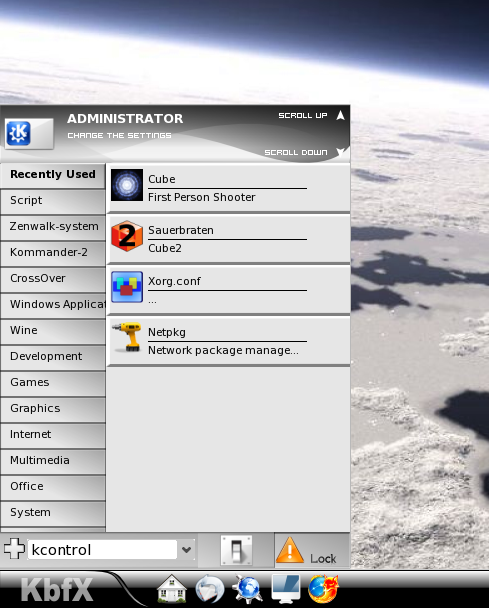The width and height of the screenshot is (489, 608).
Task: Launch Netpkg drill icon
Action: 127,337
